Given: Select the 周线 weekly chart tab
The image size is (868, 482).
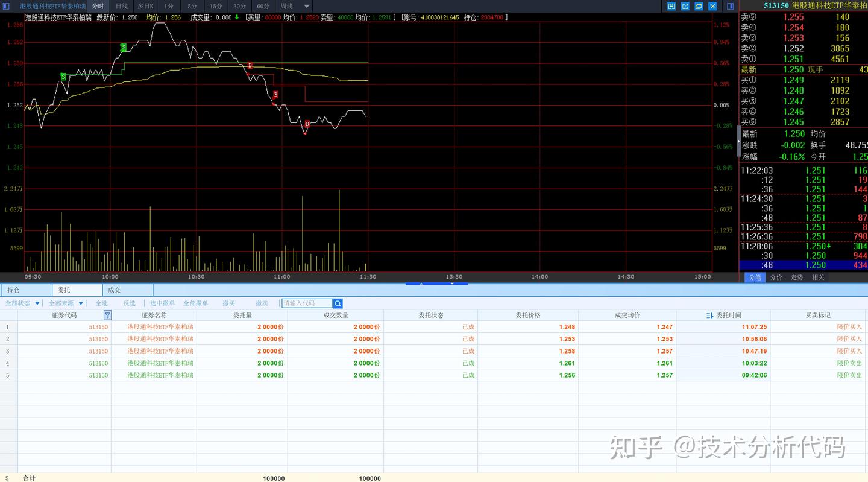Looking at the screenshot, I should (286, 6).
